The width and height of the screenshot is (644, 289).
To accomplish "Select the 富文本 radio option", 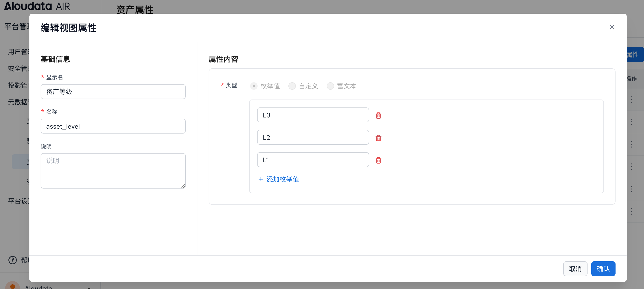I will click(330, 86).
